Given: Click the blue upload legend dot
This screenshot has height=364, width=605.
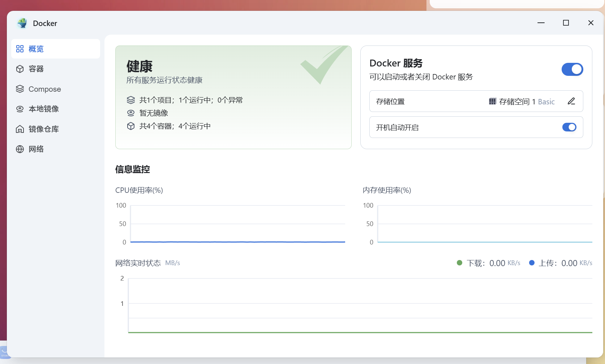Looking at the screenshot, I should [532, 263].
